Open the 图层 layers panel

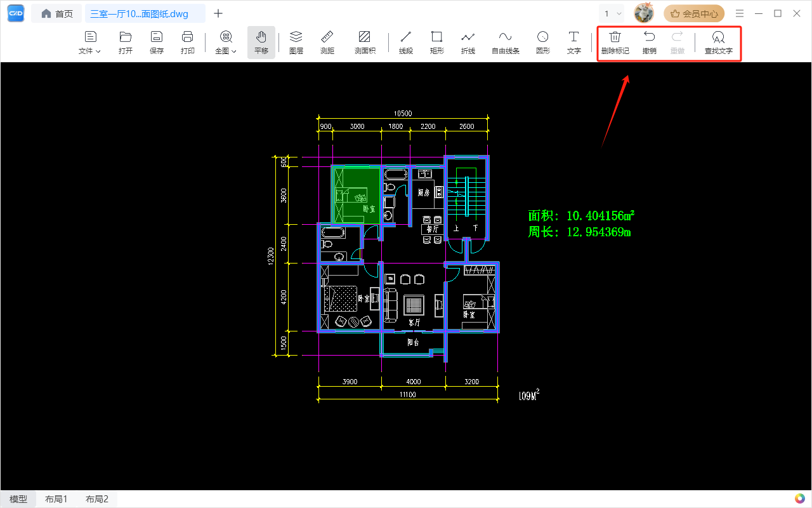[296, 43]
